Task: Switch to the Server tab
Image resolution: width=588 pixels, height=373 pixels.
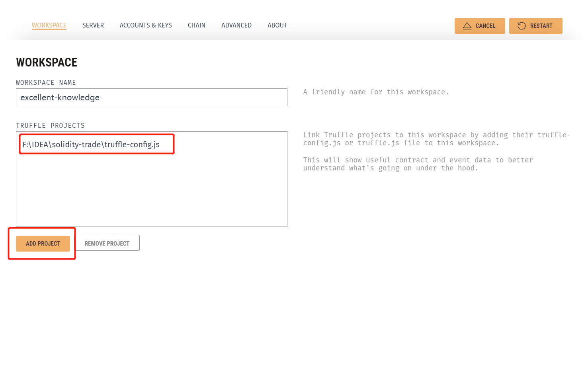Action: tap(93, 25)
